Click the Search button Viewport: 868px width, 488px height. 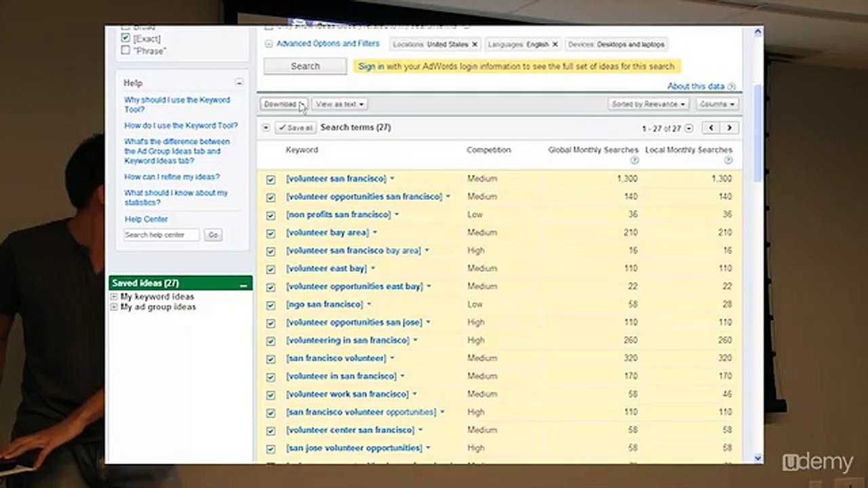click(x=305, y=66)
